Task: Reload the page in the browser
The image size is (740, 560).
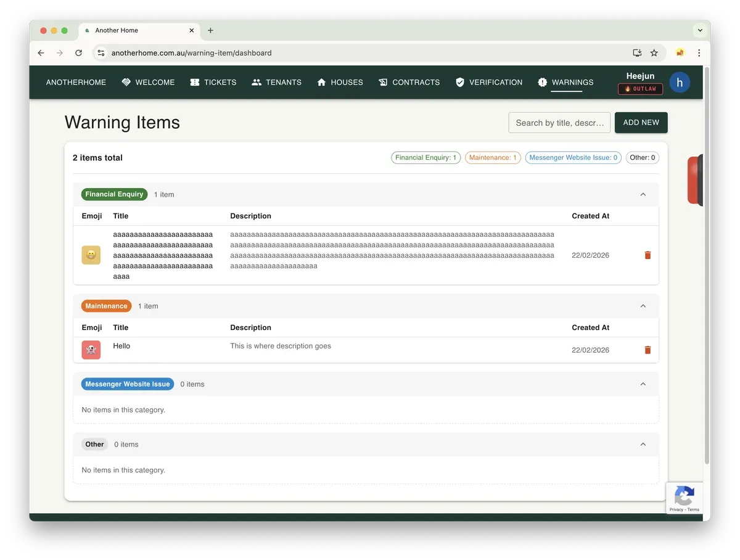Action: pyautogui.click(x=78, y=53)
